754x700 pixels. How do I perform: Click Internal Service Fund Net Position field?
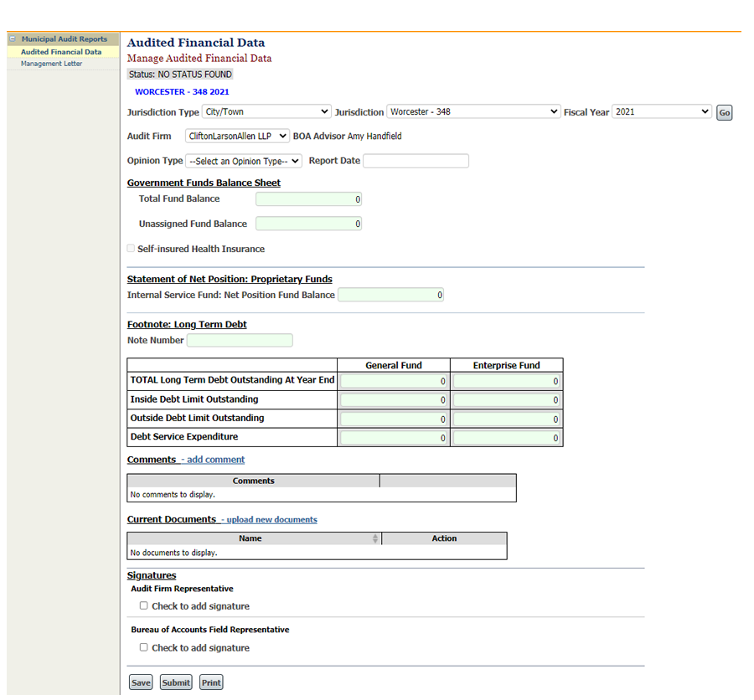(391, 295)
